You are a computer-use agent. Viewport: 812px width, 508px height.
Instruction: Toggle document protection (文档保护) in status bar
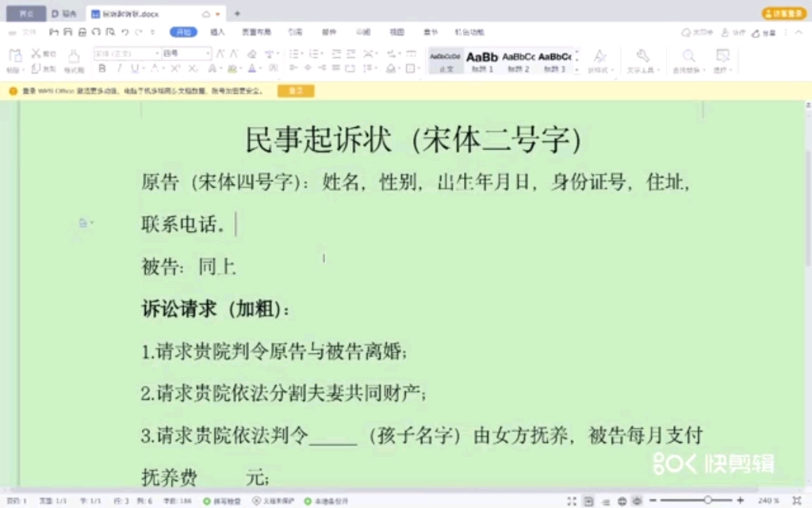click(x=275, y=501)
